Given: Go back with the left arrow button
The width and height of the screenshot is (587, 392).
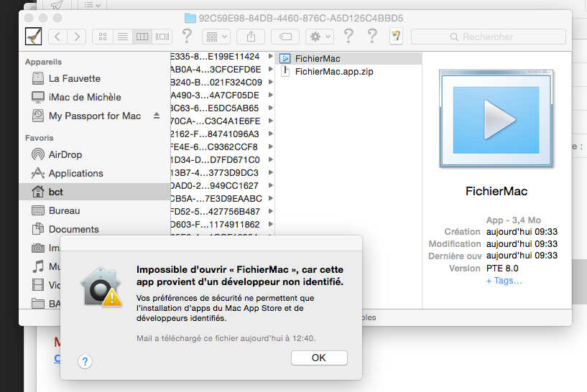Looking at the screenshot, I should point(57,36).
